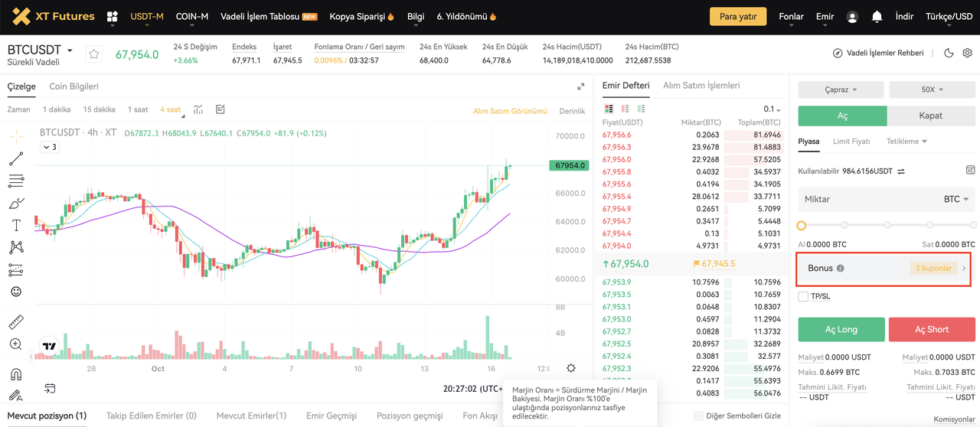The width and height of the screenshot is (980, 427).
Task: Toggle dark mode with the moon icon
Action: click(949, 54)
